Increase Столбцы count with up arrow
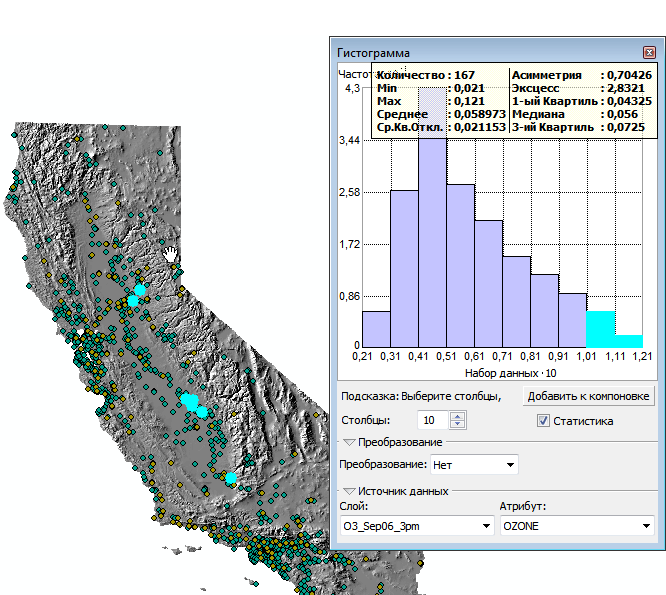666x595 pixels. (x=458, y=416)
